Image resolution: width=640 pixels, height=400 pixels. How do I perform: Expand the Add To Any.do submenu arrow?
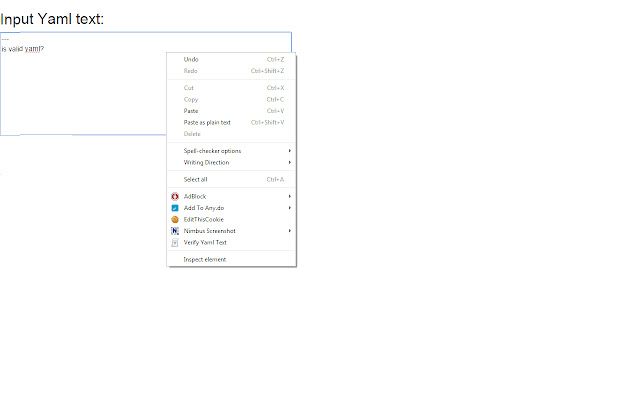pyautogui.click(x=290, y=208)
